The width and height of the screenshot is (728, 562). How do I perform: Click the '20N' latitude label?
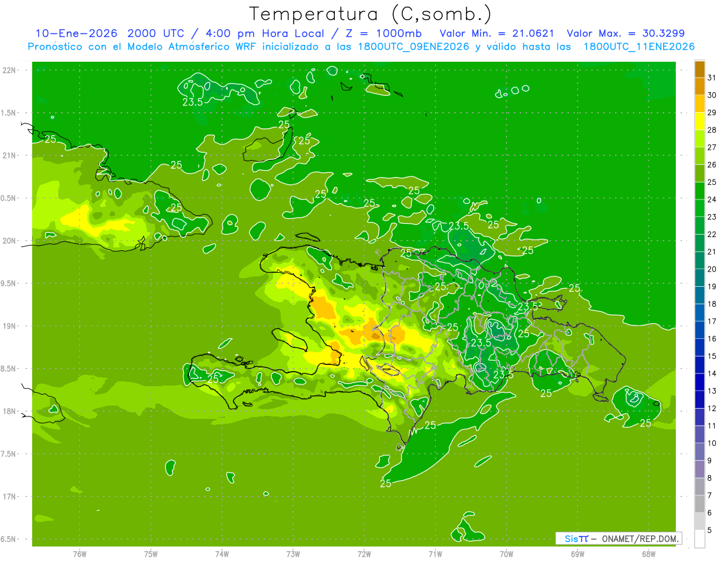coord(10,241)
